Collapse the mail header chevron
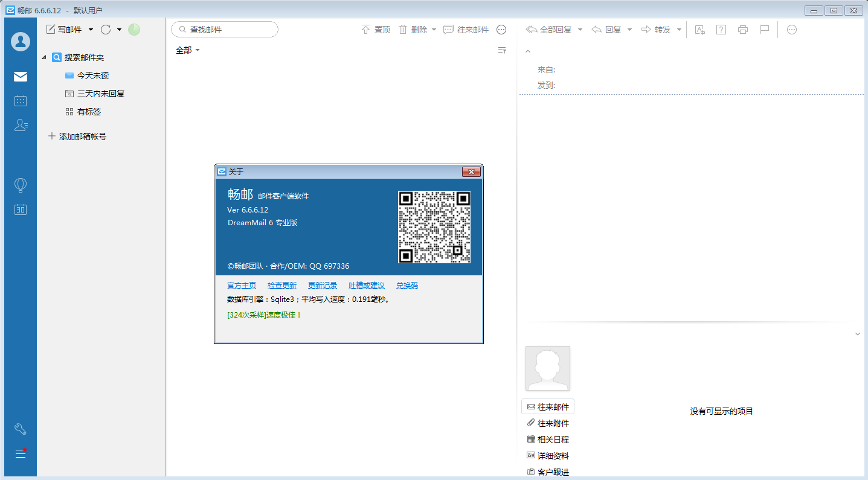This screenshot has height=480, width=868. 528,51
